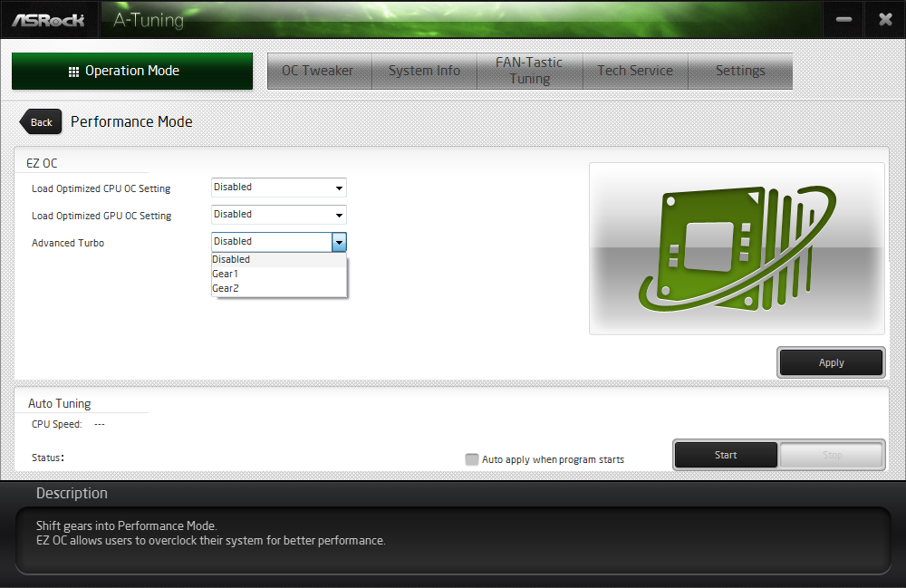Click the Apply button
Image resolution: width=906 pixels, height=588 pixels.
click(x=831, y=362)
